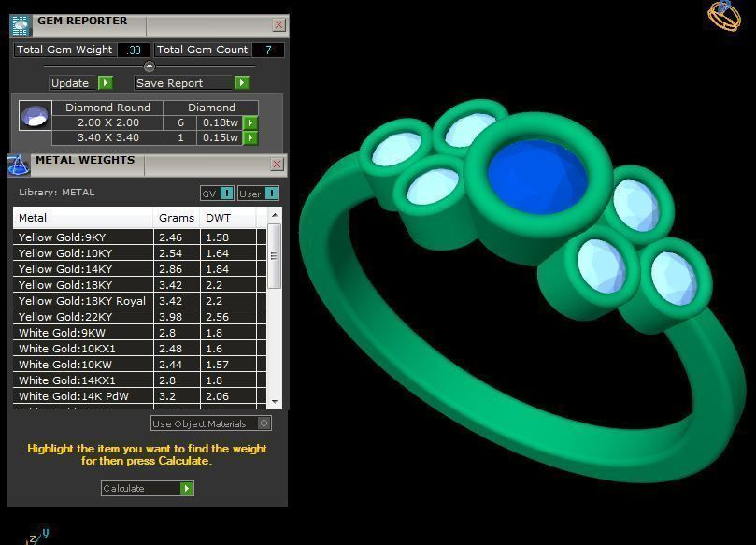
Task: Click the blue center stone on the ring
Action: [537, 176]
